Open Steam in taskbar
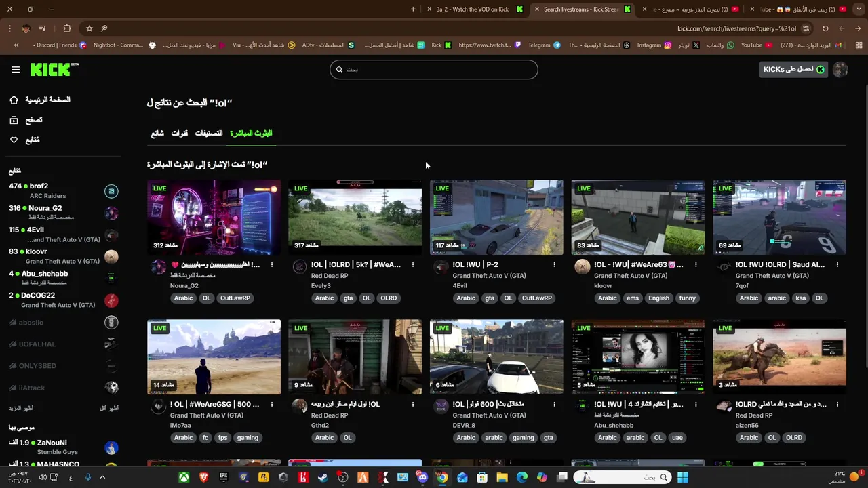 [x=323, y=477]
